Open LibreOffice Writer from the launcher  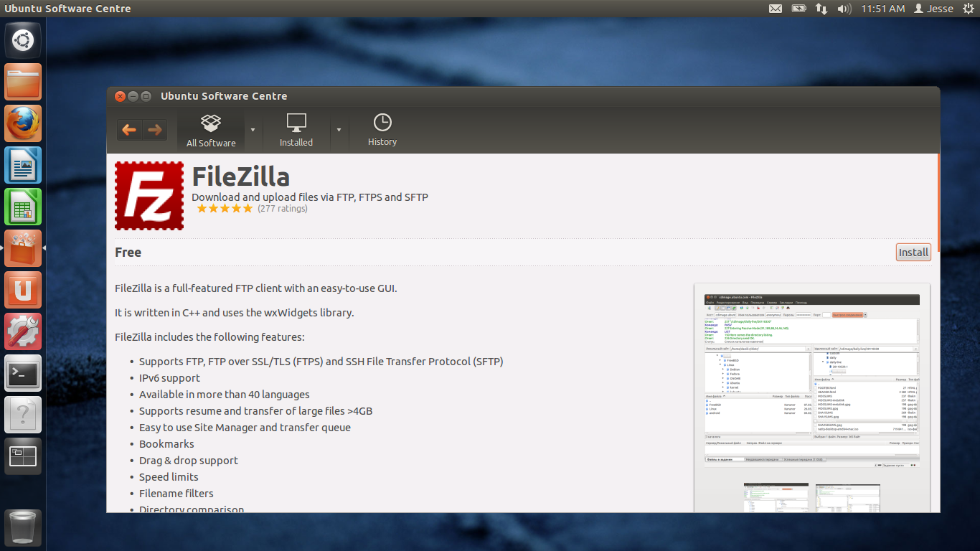pos(23,165)
